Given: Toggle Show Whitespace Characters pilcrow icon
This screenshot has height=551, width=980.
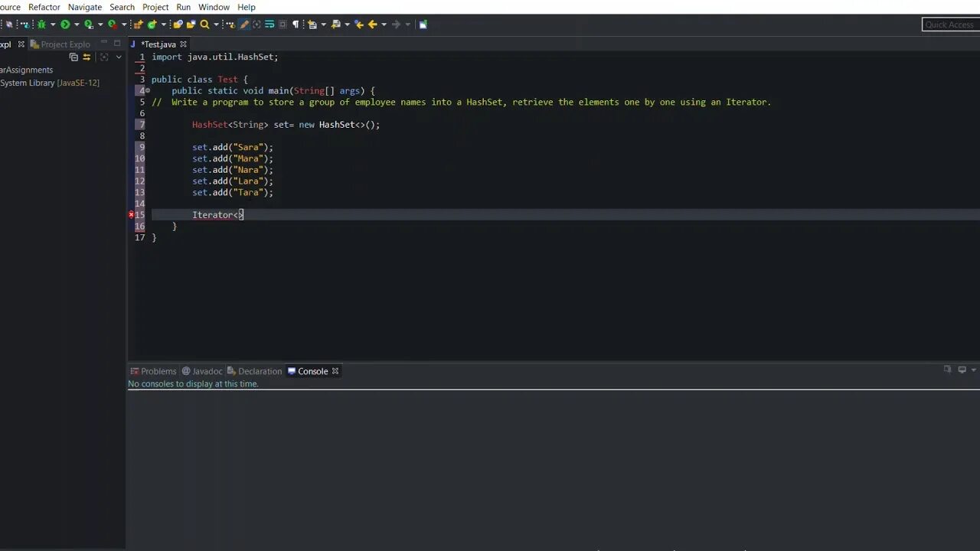Looking at the screenshot, I should pyautogui.click(x=296, y=24).
